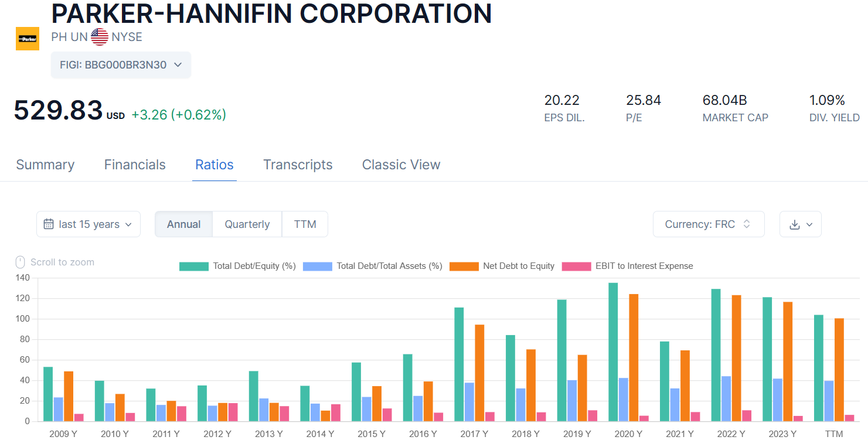The image size is (868, 447).
Task: Select the Annual period toggle
Action: point(184,224)
